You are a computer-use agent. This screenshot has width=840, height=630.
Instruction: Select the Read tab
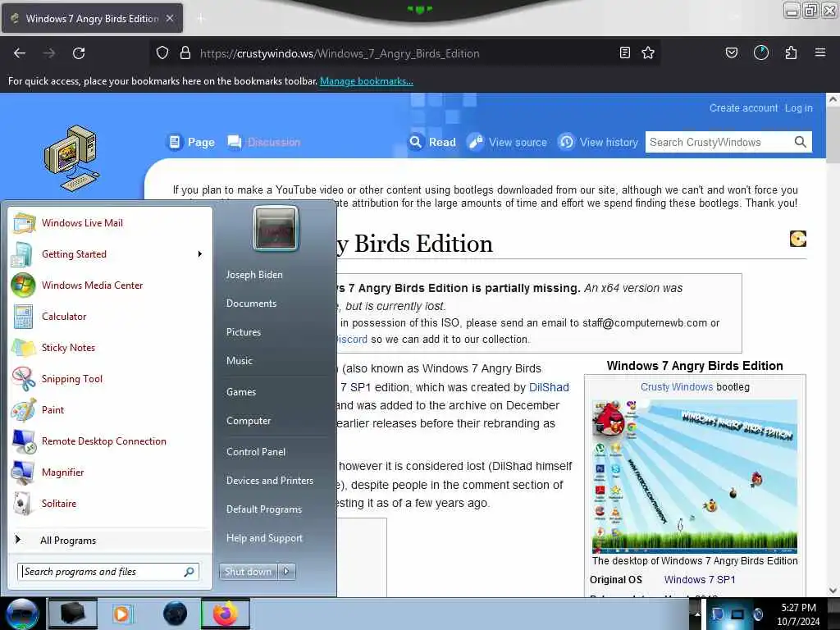pos(432,142)
